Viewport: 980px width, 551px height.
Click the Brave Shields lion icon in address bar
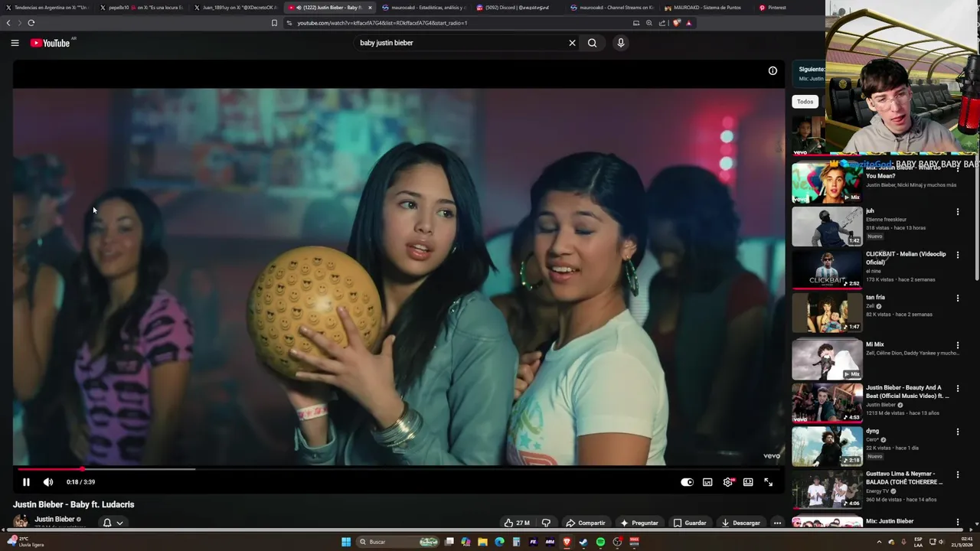pos(676,23)
